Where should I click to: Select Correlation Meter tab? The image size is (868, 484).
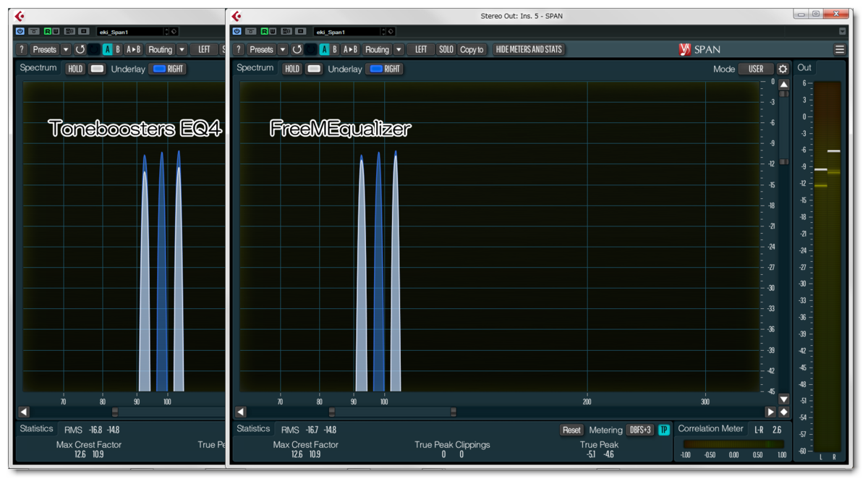pos(710,429)
